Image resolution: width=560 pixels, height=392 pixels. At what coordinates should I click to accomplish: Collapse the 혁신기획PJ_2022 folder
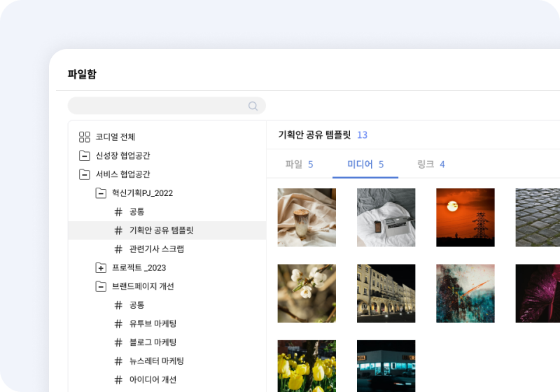(x=101, y=193)
